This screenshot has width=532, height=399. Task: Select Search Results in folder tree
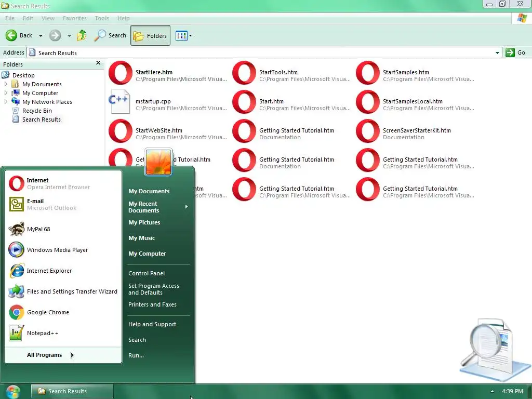pyautogui.click(x=42, y=119)
